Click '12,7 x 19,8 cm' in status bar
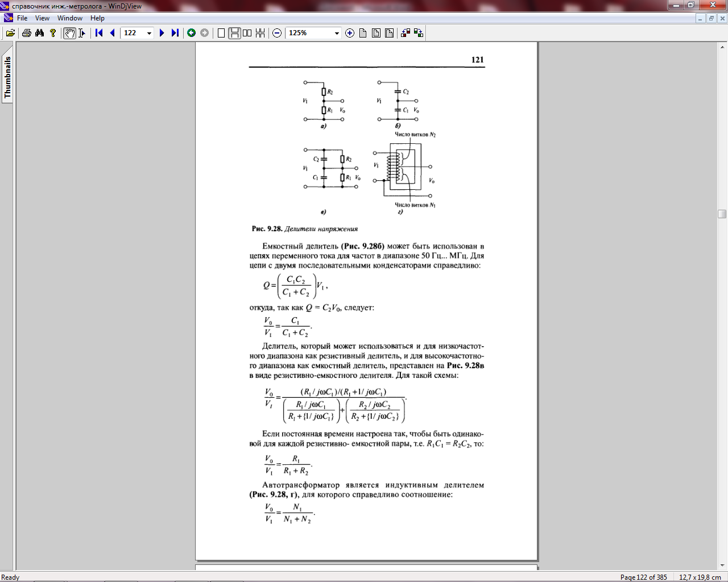 700,577
